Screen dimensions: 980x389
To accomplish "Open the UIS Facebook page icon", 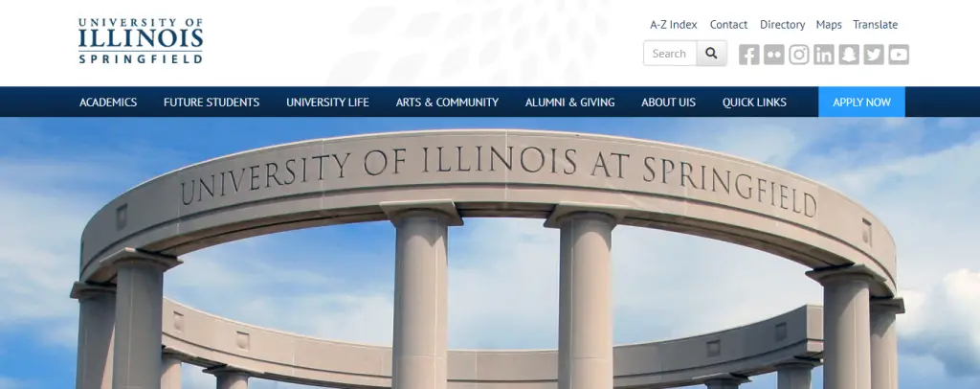I will pyautogui.click(x=748, y=55).
